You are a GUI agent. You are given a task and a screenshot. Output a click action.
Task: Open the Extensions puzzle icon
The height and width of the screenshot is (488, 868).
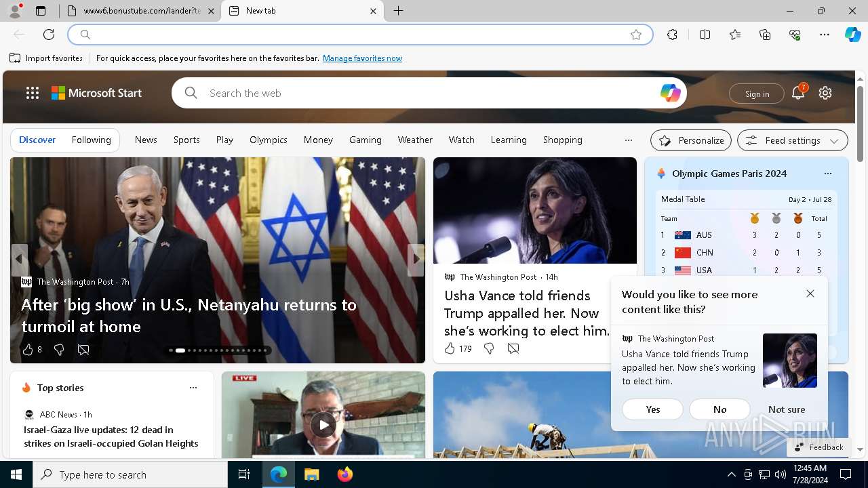pyautogui.click(x=672, y=35)
